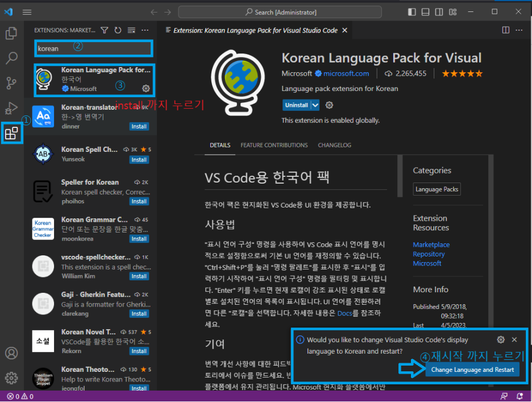Open the Microsoft resource link

[427, 263]
